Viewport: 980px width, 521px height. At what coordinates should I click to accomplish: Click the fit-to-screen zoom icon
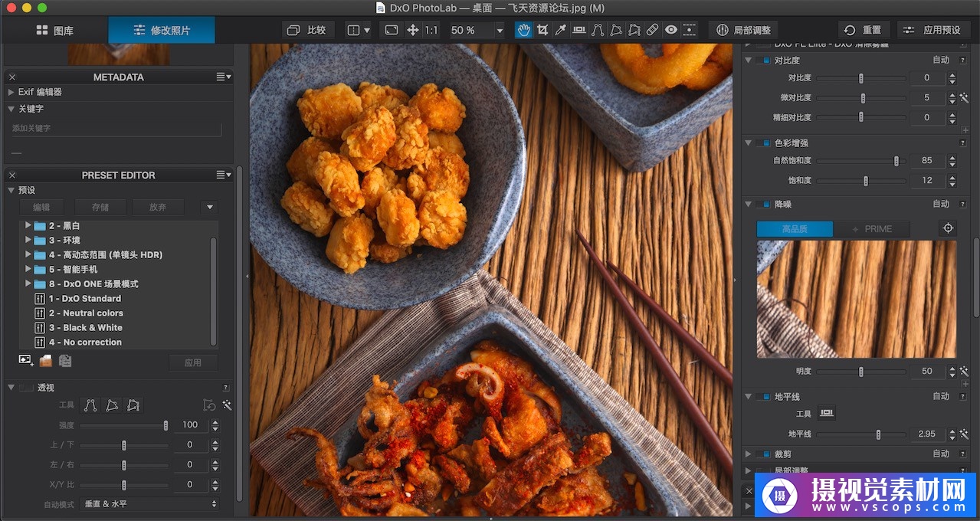pos(392,30)
